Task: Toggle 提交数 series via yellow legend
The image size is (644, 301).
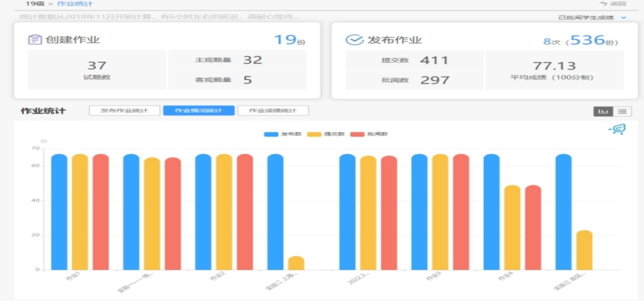Action: pyautogui.click(x=315, y=134)
